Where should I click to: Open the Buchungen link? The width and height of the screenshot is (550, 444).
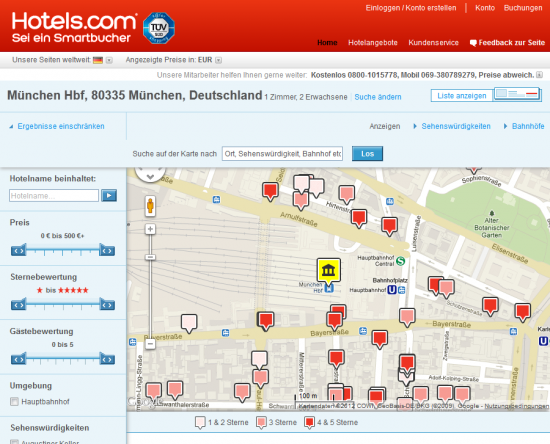click(x=523, y=8)
